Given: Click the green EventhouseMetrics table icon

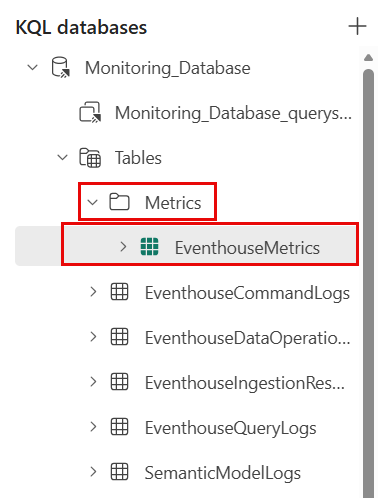Looking at the screenshot, I should 149,247.
